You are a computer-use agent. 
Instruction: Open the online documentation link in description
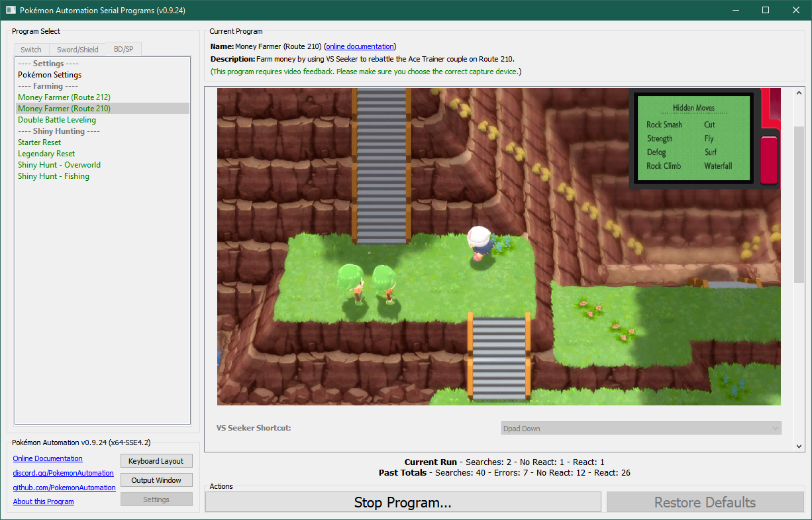coord(360,46)
